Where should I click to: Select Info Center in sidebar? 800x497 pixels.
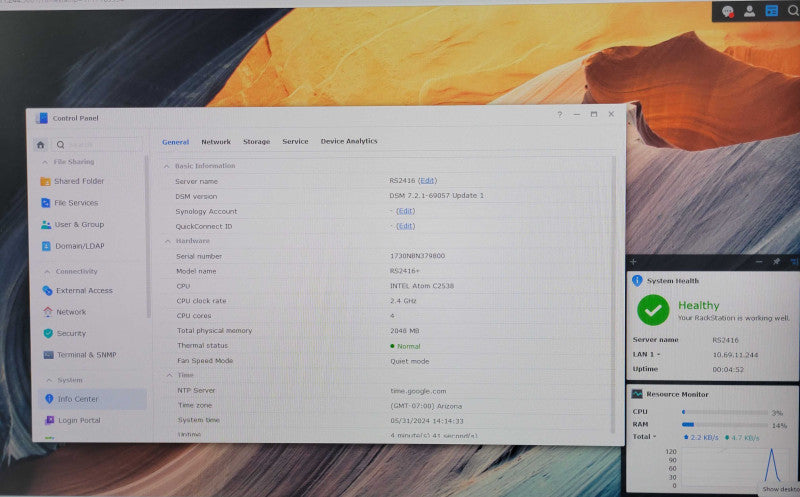pos(92,399)
